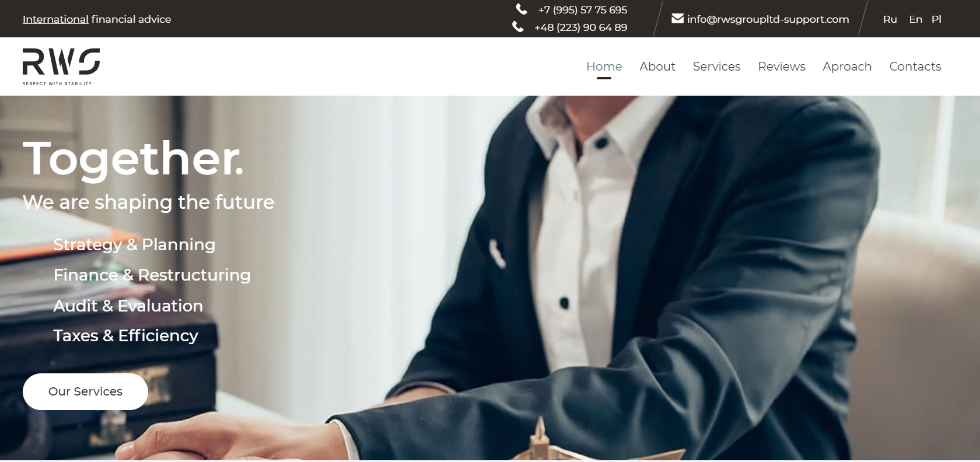Switch site language to Pl
The width and height of the screenshot is (980, 462).
coord(936,19)
